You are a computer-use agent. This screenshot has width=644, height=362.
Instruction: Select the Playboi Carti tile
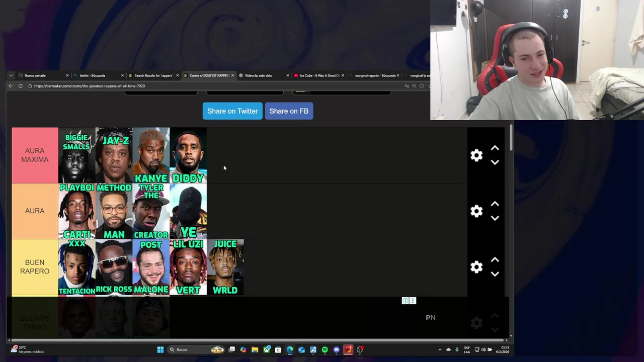(x=76, y=211)
